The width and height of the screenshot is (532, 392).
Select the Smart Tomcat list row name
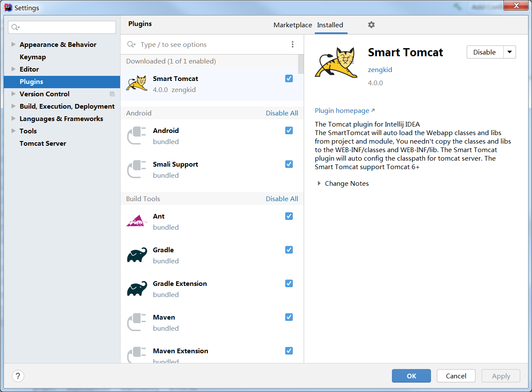point(175,78)
